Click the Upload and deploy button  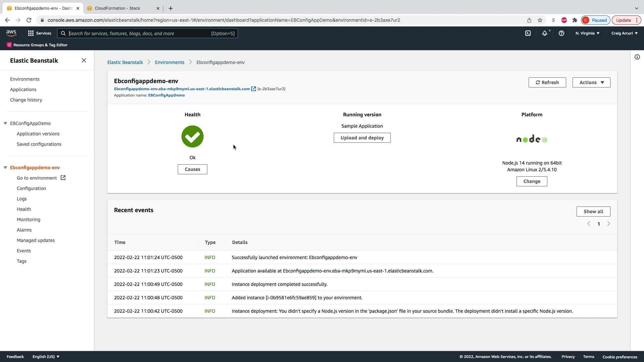pyautogui.click(x=362, y=138)
